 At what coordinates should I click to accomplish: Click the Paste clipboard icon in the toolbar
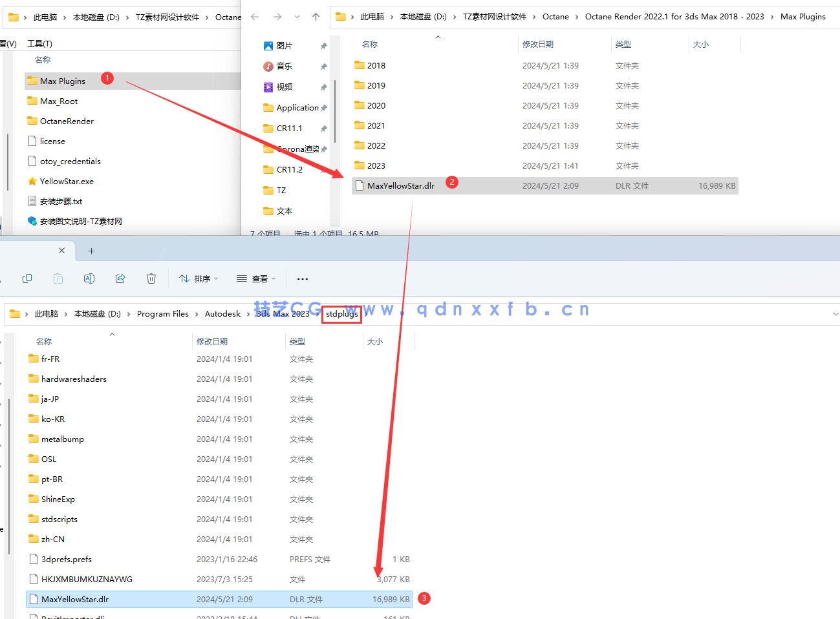(x=58, y=278)
